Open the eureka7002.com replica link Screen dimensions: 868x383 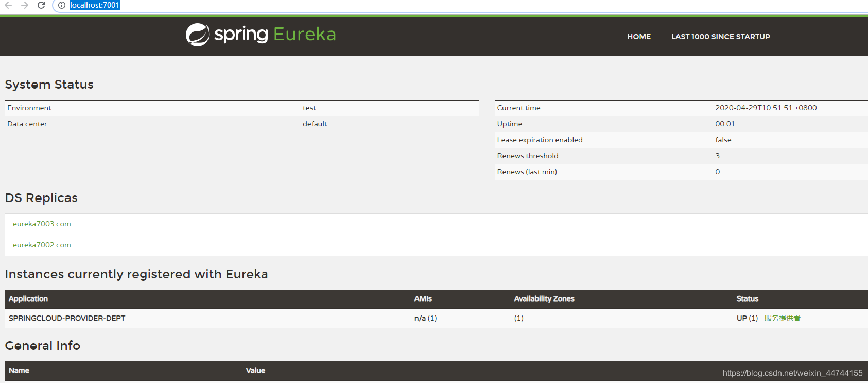(42, 245)
